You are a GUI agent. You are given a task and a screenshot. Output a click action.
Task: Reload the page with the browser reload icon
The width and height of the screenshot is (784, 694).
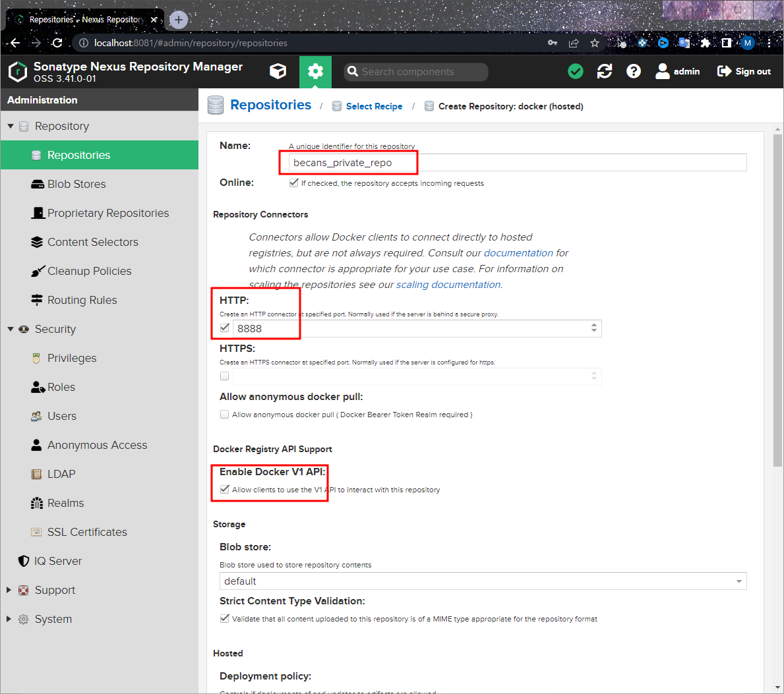tap(57, 43)
